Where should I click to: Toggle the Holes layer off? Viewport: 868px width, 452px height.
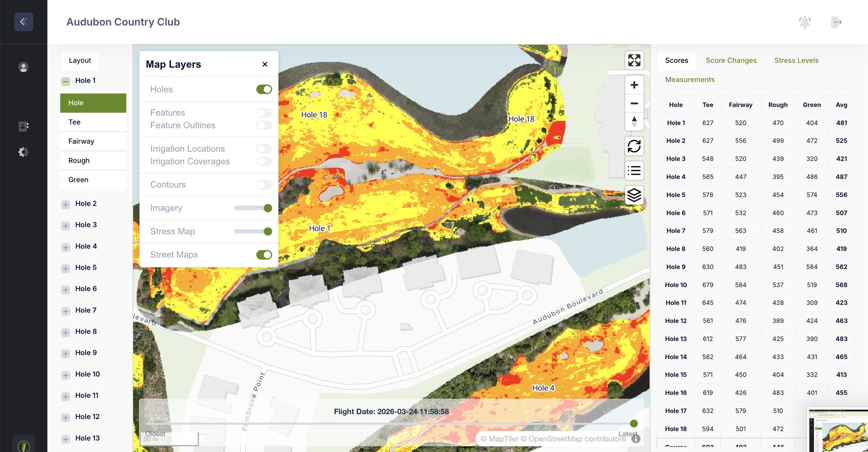tap(264, 89)
